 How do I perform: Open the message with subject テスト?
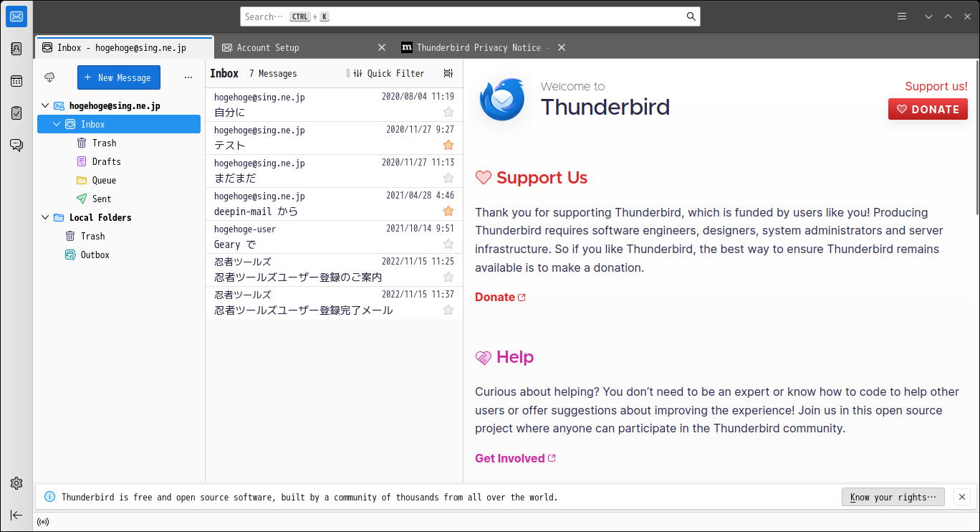click(x=334, y=138)
